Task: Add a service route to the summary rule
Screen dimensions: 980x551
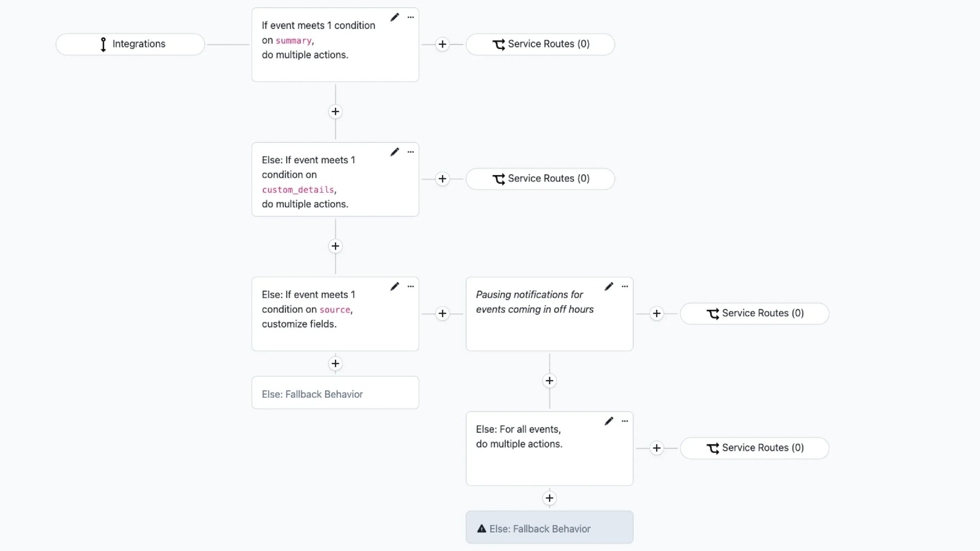Action: click(x=442, y=44)
